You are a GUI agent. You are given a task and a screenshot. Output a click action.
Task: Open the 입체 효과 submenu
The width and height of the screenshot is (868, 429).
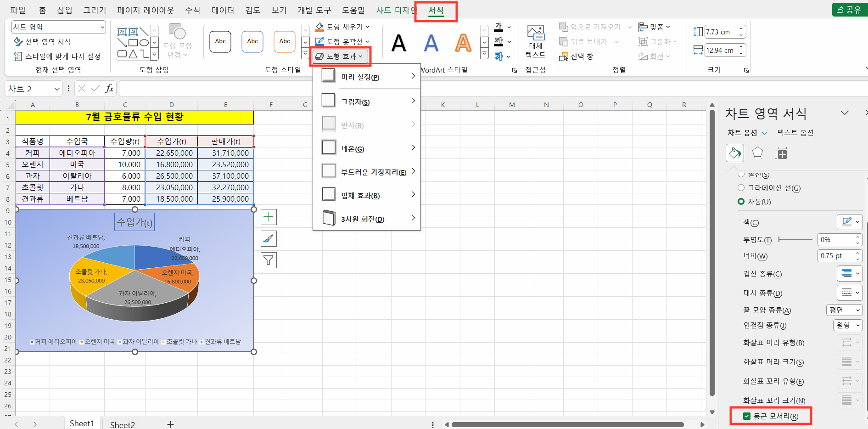367,195
